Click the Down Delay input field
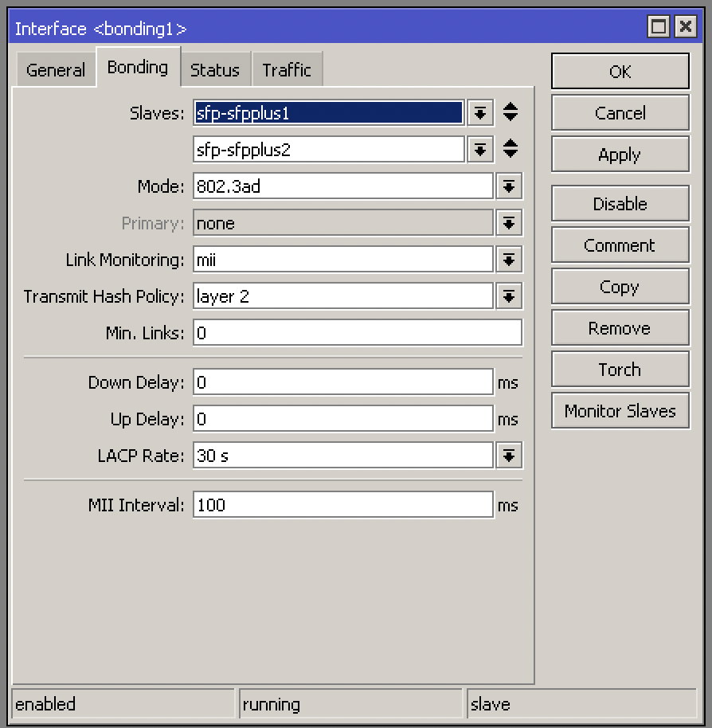 343,382
